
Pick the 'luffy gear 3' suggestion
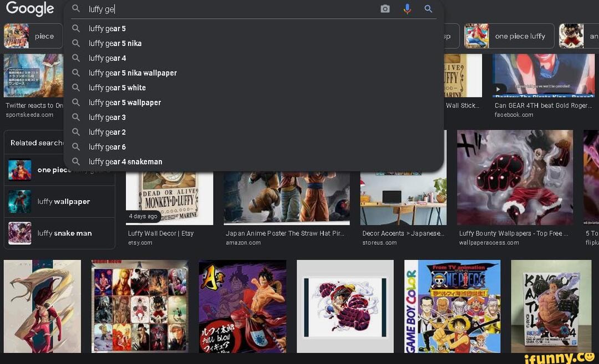tap(108, 117)
